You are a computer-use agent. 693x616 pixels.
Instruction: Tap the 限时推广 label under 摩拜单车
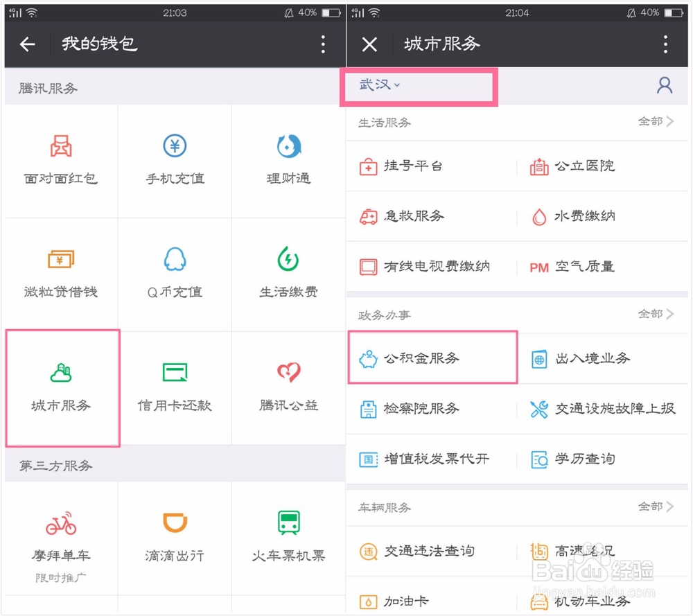[61, 578]
